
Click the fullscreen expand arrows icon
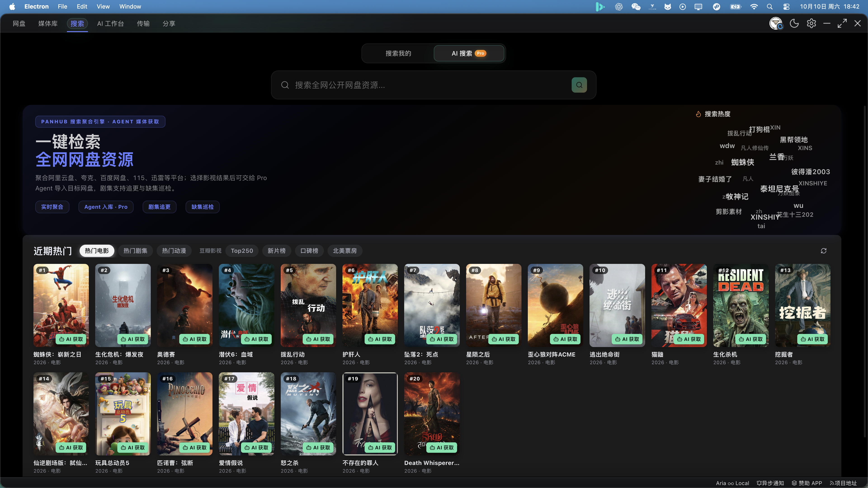[x=842, y=23]
